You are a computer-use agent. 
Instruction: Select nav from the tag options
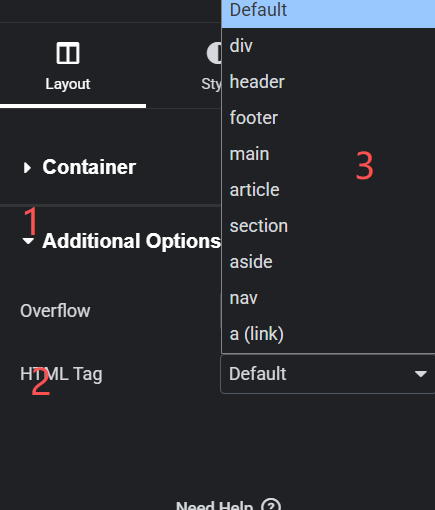328,298
